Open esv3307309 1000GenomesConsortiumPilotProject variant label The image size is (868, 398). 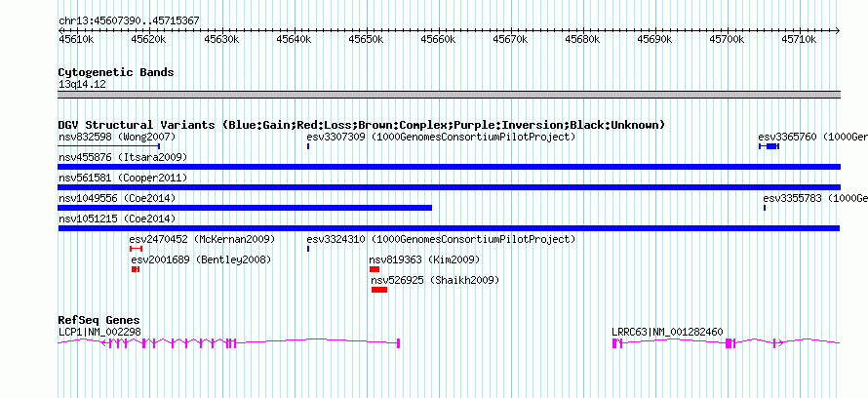[441, 137]
